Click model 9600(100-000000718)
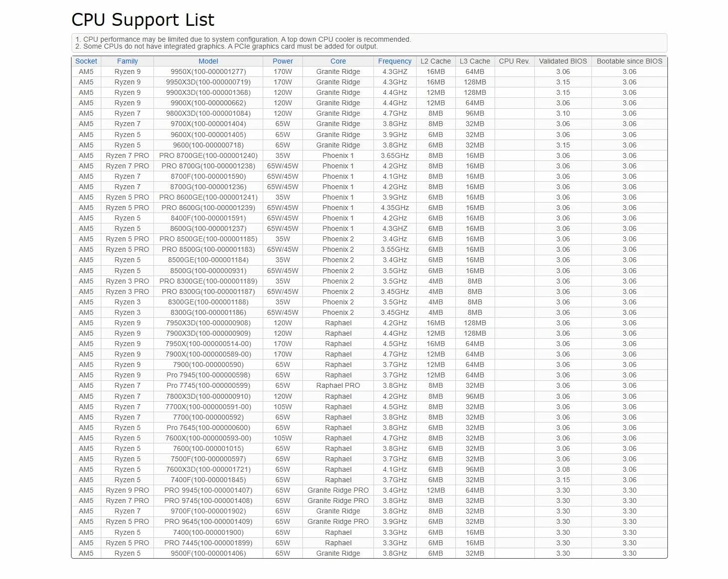This screenshot has height=579, width=728. click(208, 145)
